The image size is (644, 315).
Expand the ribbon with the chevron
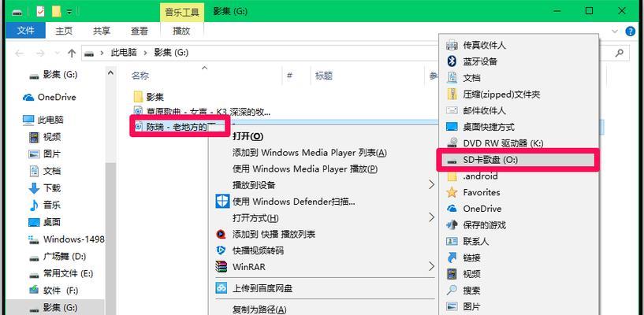[x=614, y=31]
